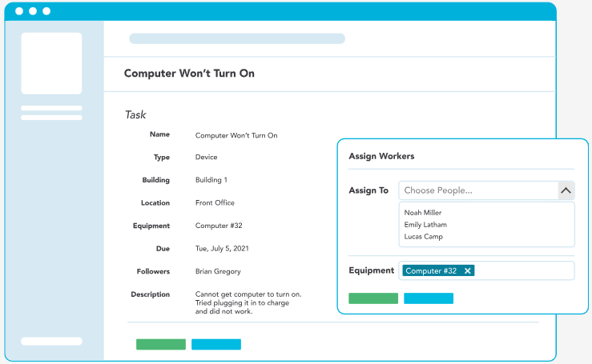The height and width of the screenshot is (364, 592).
Task: Click the due date Tue, July 5, 2021
Action: coord(222,249)
